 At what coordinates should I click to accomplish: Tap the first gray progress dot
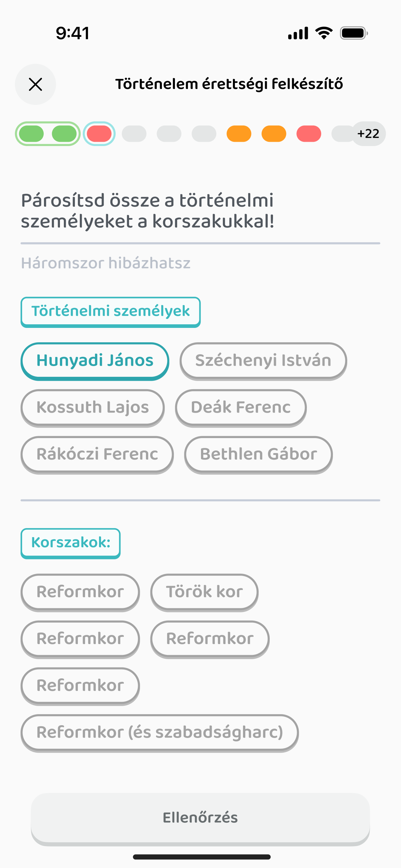coord(134,134)
